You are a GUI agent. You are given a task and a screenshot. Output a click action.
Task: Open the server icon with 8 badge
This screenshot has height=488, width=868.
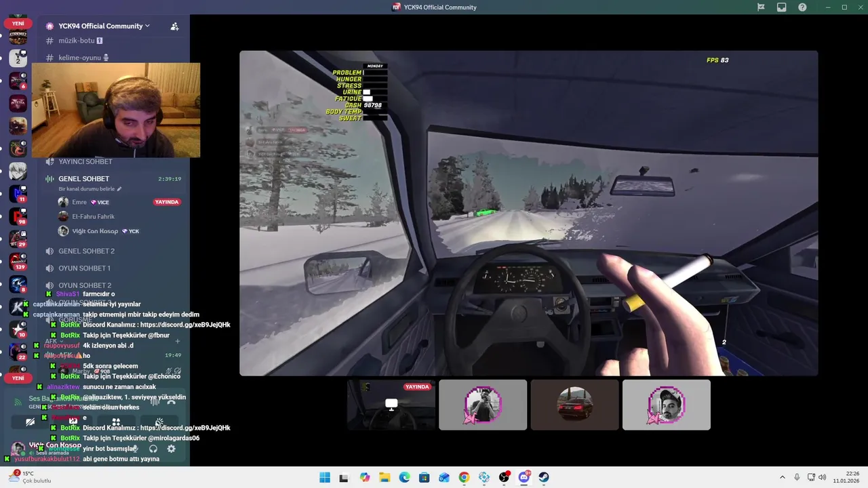[x=18, y=285]
